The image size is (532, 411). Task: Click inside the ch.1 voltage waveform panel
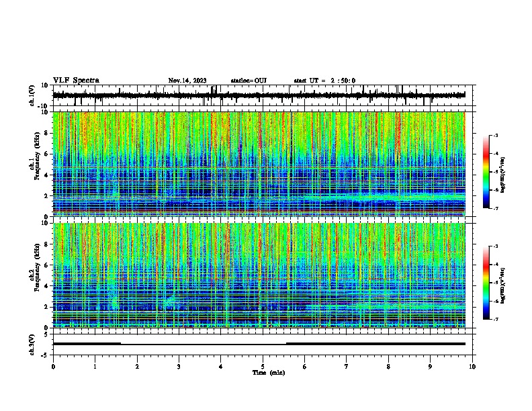click(264, 95)
